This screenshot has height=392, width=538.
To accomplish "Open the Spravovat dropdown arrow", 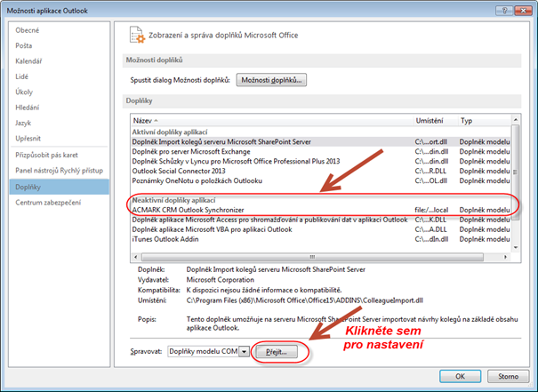I will coord(244,351).
